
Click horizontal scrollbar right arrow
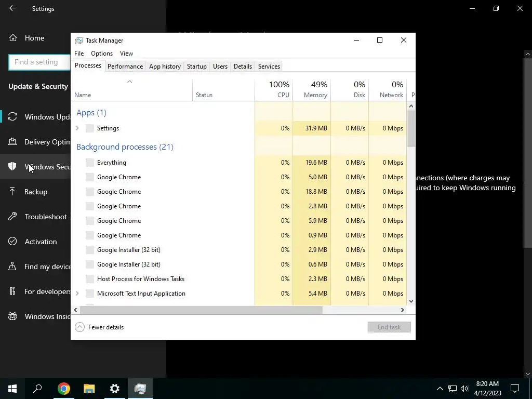[403, 310]
